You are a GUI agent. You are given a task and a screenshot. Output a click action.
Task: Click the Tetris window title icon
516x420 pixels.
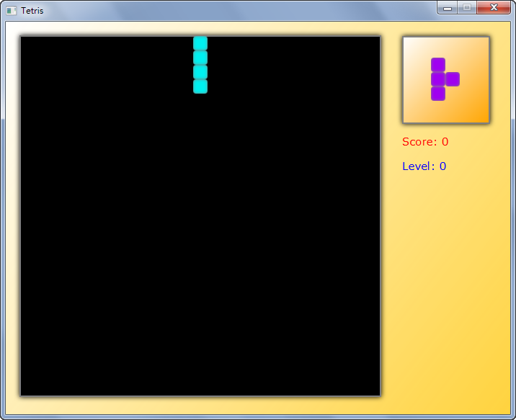(x=12, y=11)
